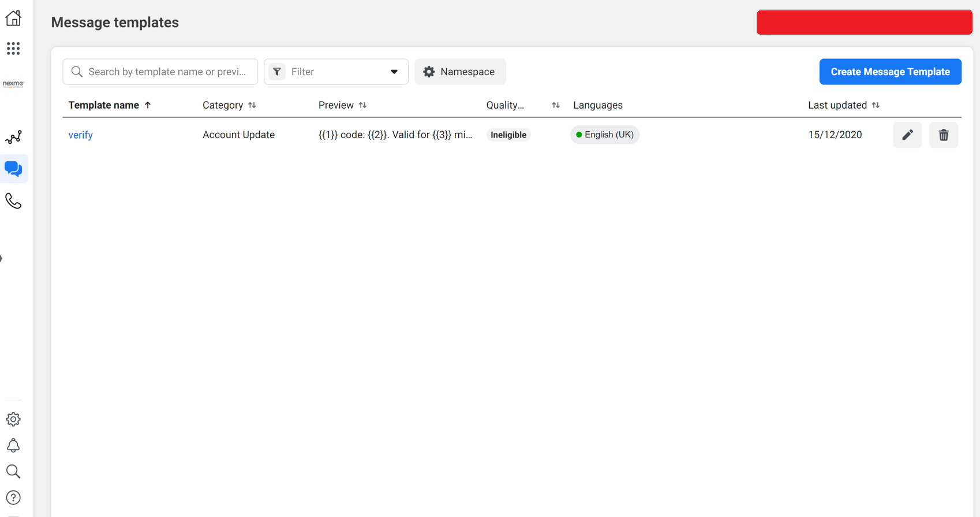The height and width of the screenshot is (517, 980).
Task: Open the help question mark icon
Action: (x=13, y=498)
